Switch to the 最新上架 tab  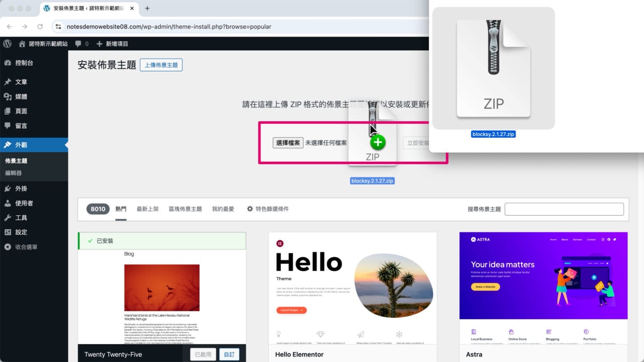[x=147, y=209]
